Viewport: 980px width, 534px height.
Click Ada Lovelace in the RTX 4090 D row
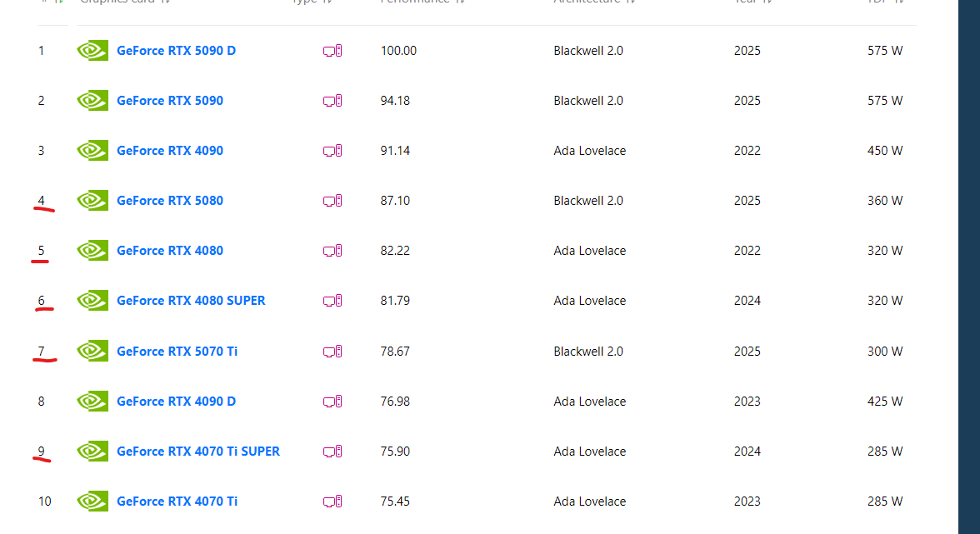point(589,401)
